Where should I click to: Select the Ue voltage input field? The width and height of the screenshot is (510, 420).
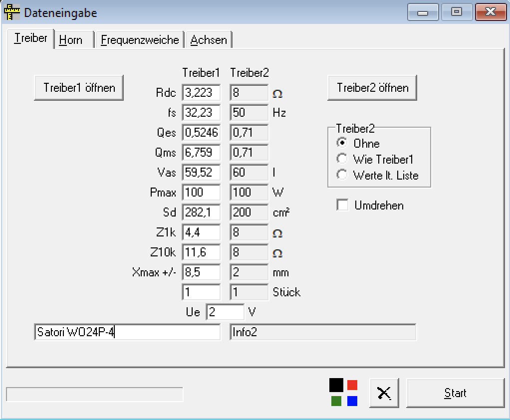tap(225, 312)
